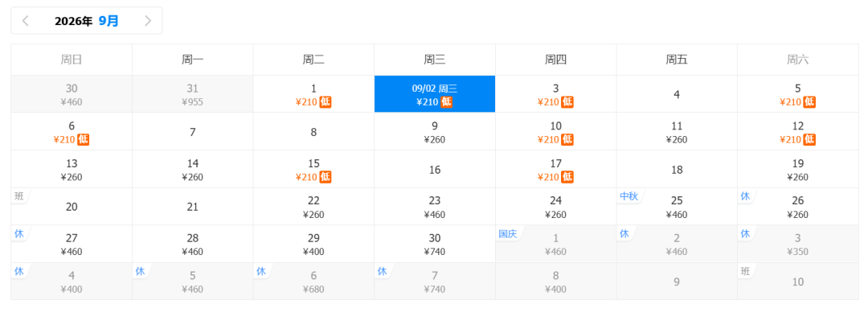The height and width of the screenshot is (321, 868).
Task: Go to next month with right arrow
Action: pyautogui.click(x=148, y=21)
